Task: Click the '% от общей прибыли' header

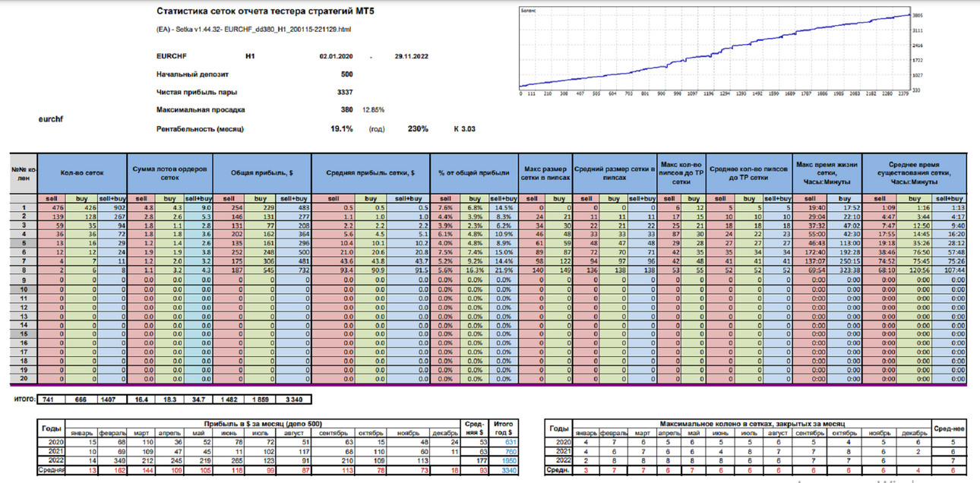Action: 474,173
